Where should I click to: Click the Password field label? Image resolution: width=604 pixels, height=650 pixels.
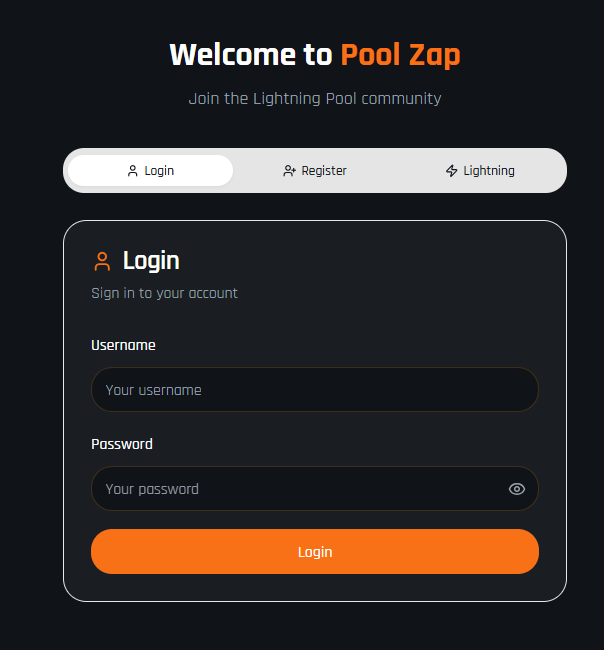(x=122, y=444)
